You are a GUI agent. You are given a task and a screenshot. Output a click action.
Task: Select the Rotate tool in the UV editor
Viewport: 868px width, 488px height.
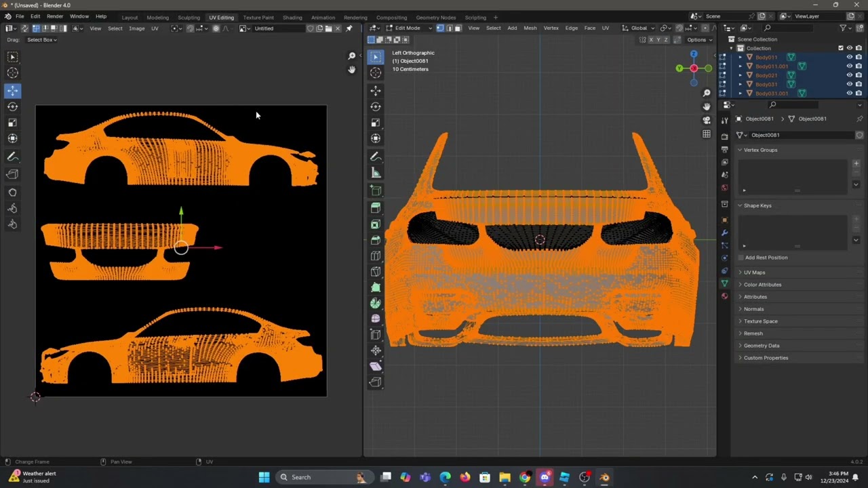[12, 106]
